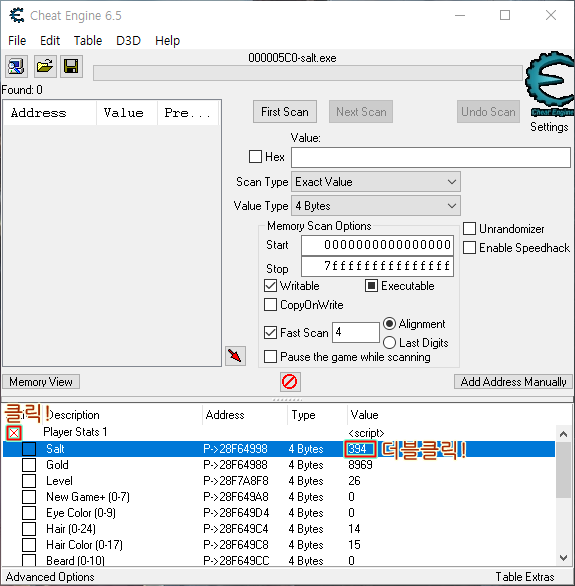The height and width of the screenshot is (586, 575).
Task: Click the red arrow add-to-list icon
Action: (x=235, y=356)
